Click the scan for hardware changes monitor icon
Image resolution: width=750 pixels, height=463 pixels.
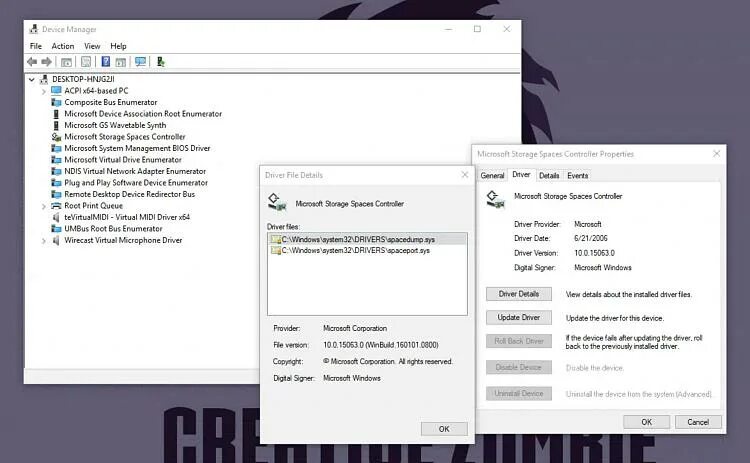[140, 62]
